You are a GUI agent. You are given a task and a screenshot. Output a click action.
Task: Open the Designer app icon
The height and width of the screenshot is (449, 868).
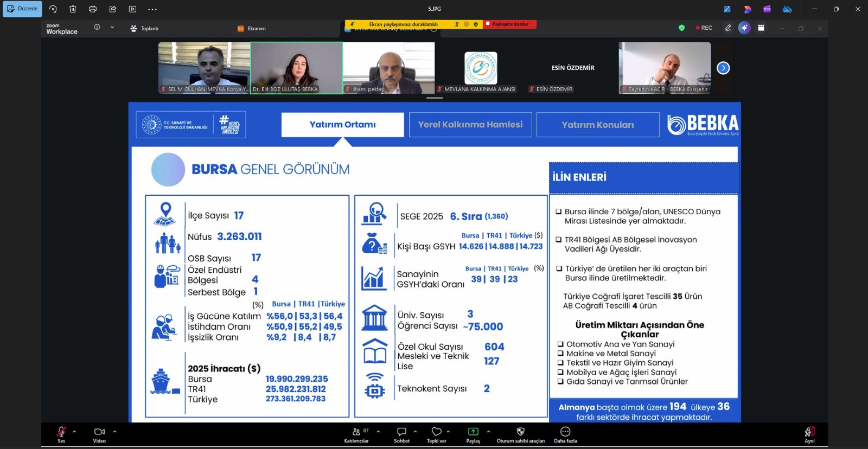pyautogui.click(x=747, y=9)
